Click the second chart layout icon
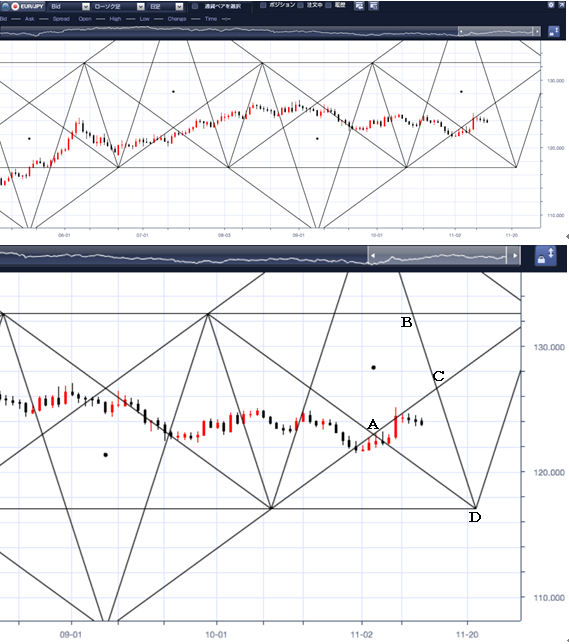The width and height of the screenshot is (569, 644). pyautogui.click(x=373, y=6)
